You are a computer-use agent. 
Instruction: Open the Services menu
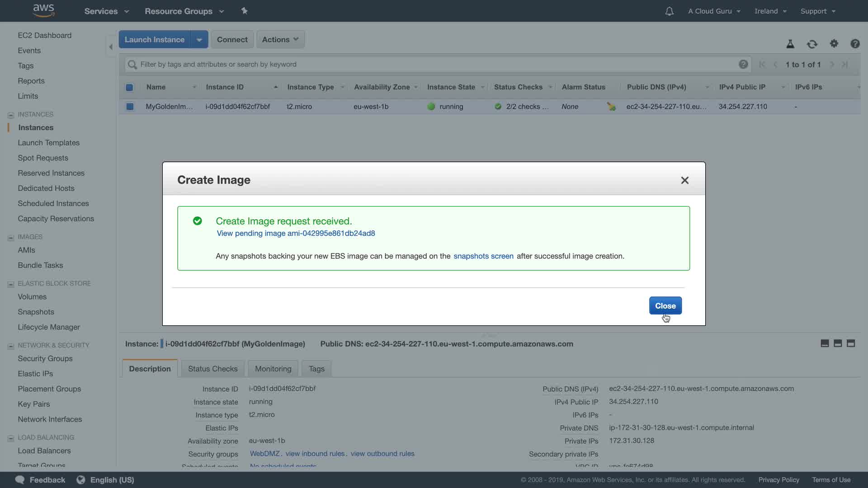[106, 11]
